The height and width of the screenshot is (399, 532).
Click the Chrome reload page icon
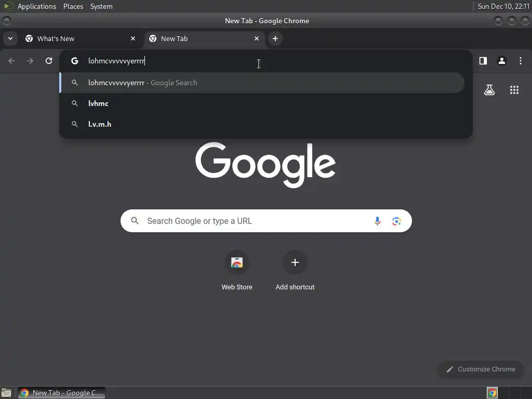click(49, 61)
